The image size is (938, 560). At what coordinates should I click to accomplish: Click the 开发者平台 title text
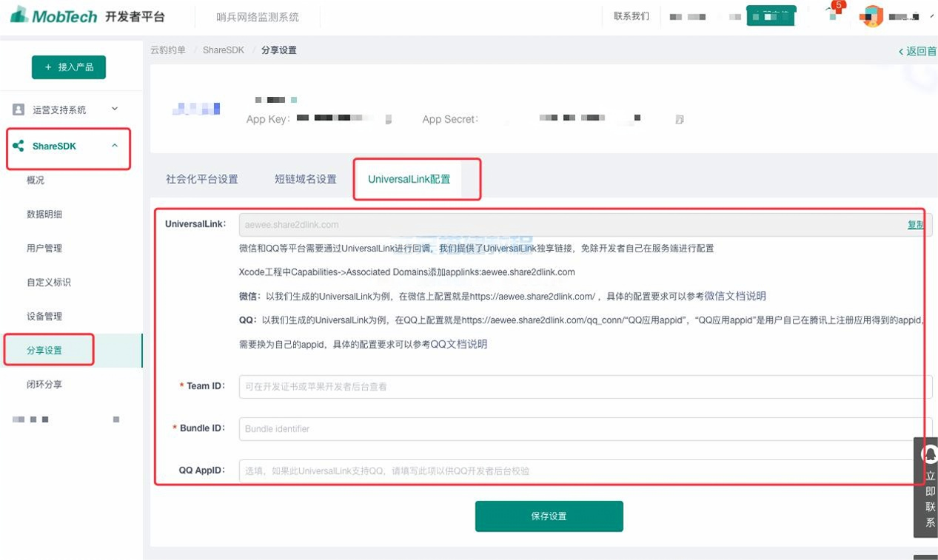coord(135,16)
